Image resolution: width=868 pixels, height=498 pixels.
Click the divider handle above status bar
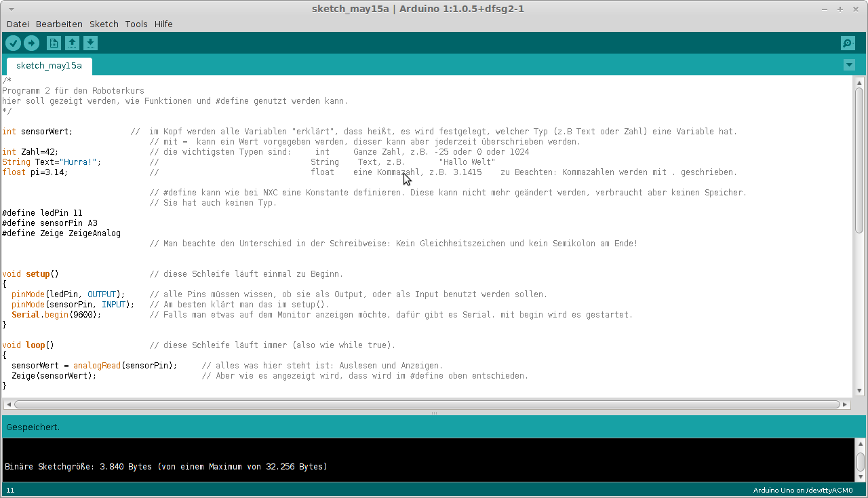point(434,413)
